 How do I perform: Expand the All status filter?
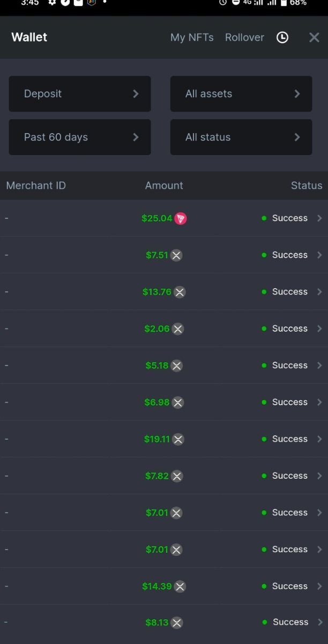tap(241, 137)
